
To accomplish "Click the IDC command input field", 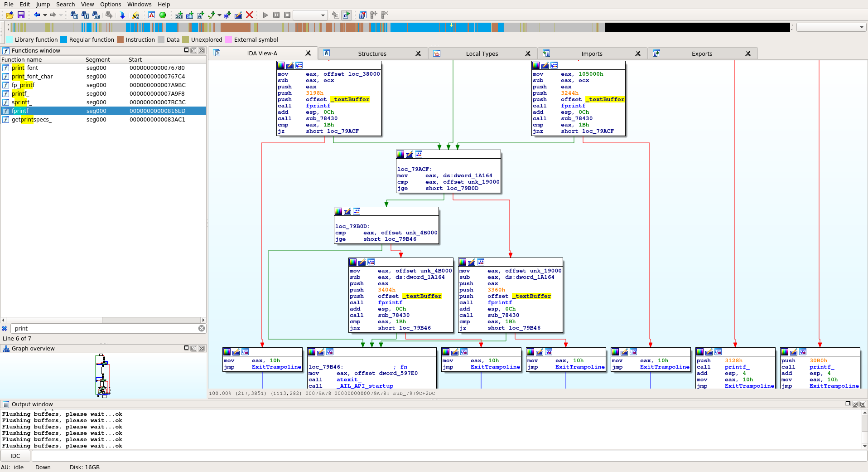I will click(449, 456).
